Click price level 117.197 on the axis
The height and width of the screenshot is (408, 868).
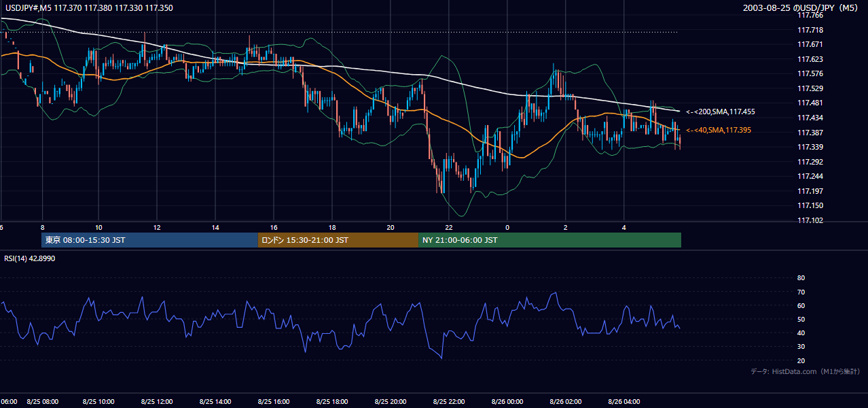(x=810, y=191)
